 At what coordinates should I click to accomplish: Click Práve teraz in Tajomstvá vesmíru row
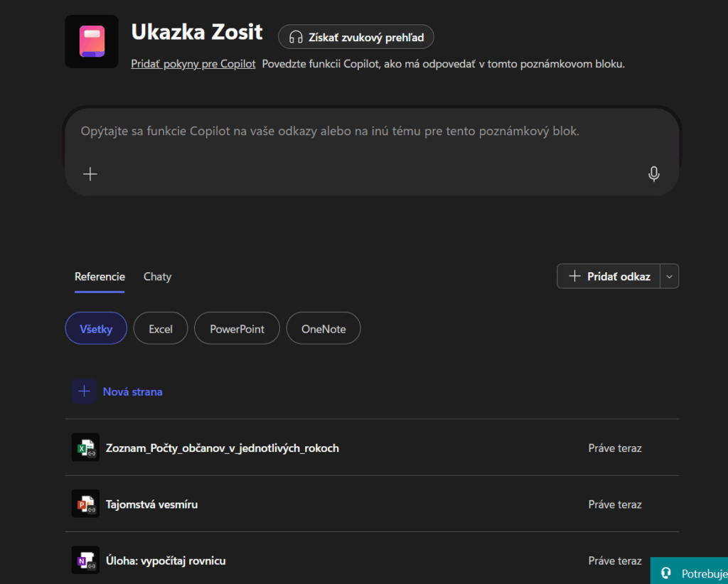[615, 504]
